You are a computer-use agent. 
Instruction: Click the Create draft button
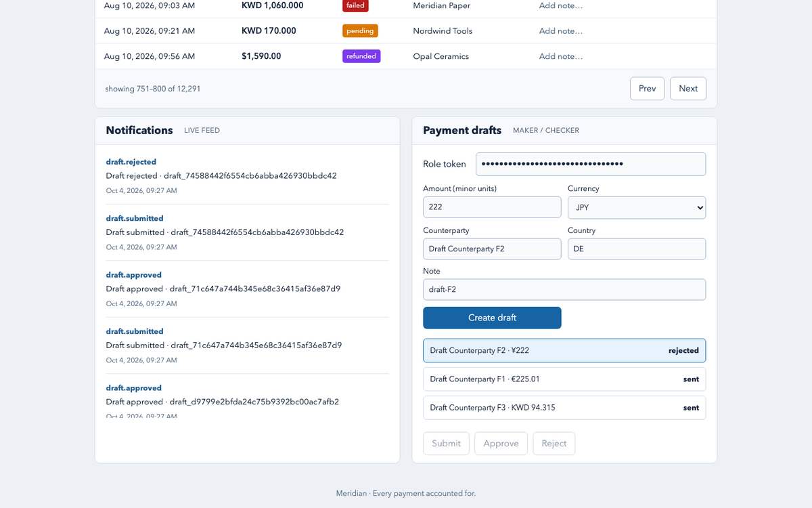point(492,318)
